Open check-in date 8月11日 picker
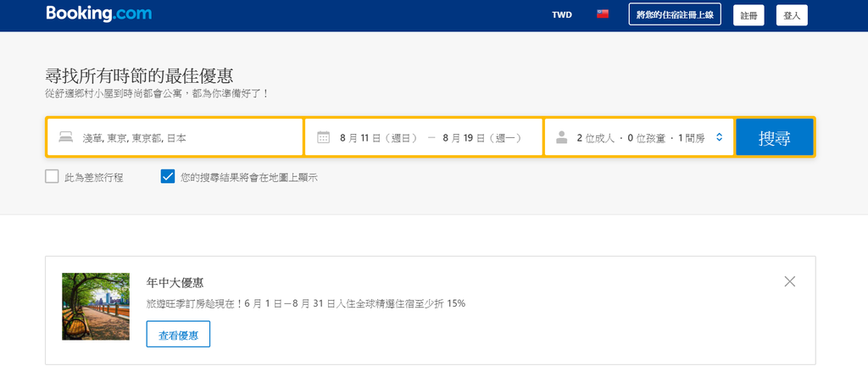 (x=379, y=137)
